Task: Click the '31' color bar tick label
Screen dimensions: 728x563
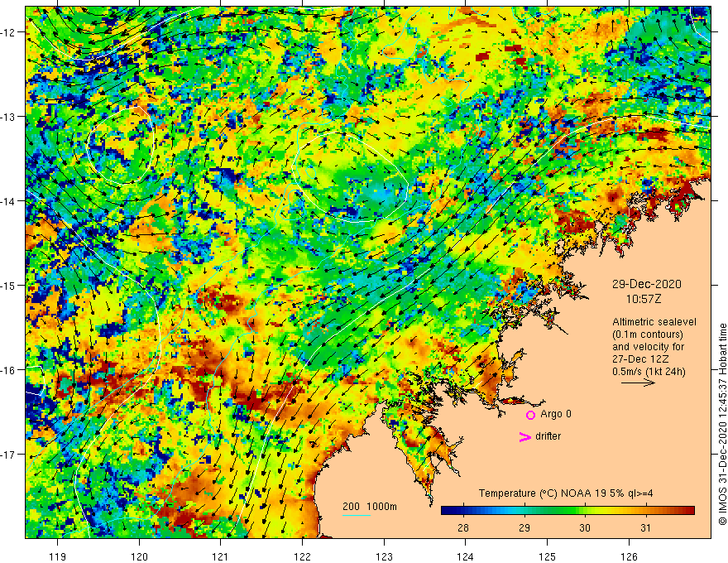Action: click(645, 527)
